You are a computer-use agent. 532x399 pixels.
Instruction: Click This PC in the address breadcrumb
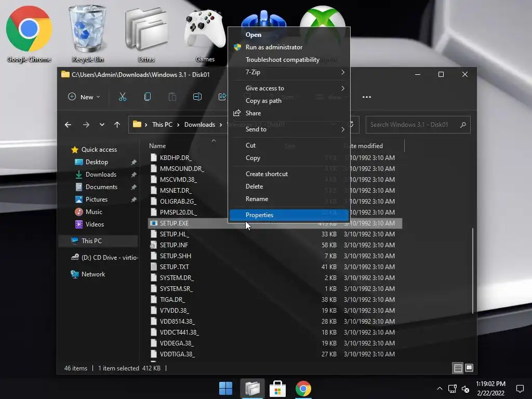[x=162, y=125]
